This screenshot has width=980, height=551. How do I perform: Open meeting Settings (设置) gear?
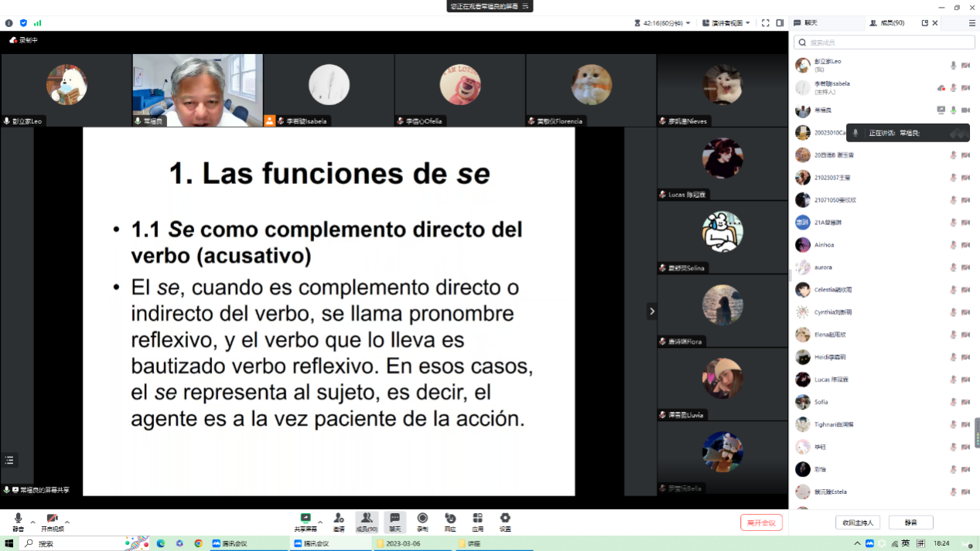click(505, 522)
